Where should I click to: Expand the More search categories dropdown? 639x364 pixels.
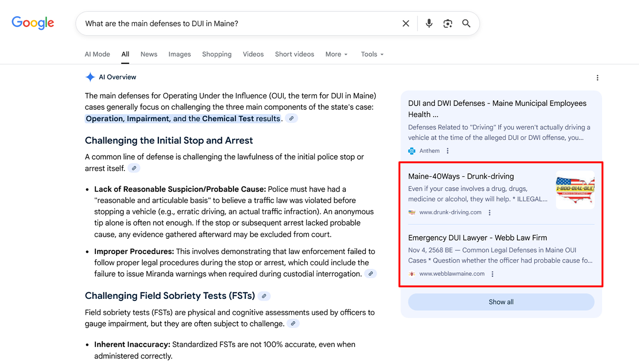336,54
